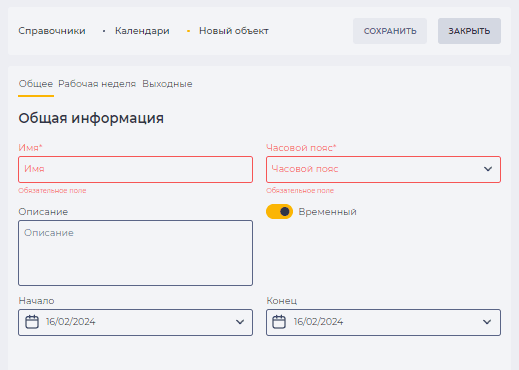Expand the Часовой пояс dropdown chevron
This screenshot has width=519, height=370.
click(488, 169)
